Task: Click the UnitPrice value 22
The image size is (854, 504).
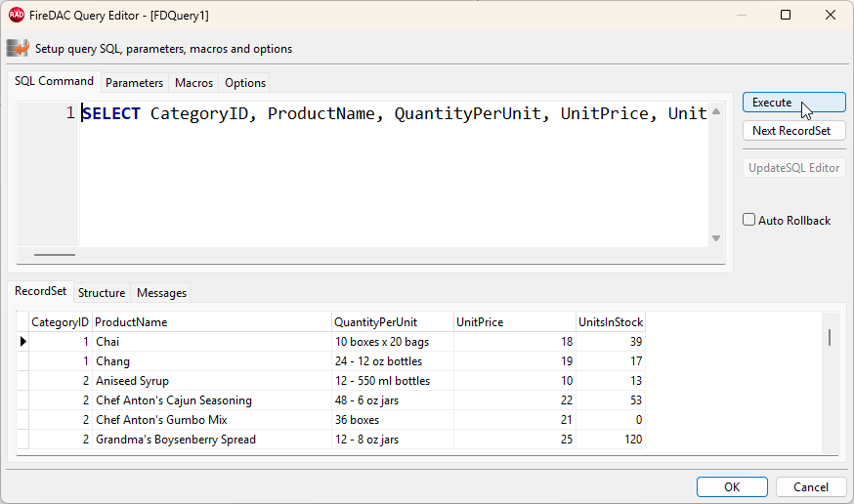Action: click(515, 400)
